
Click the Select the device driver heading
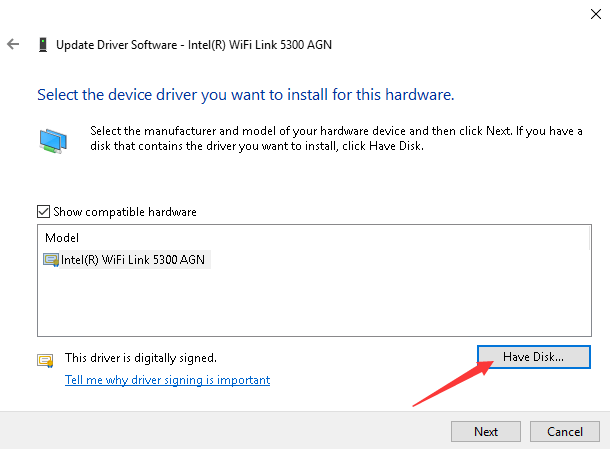[x=245, y=95]
